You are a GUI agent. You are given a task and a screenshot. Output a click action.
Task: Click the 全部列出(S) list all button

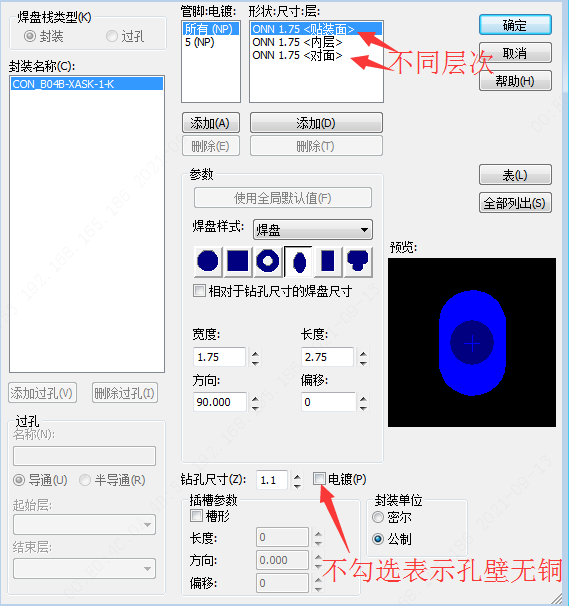[515, 203]
